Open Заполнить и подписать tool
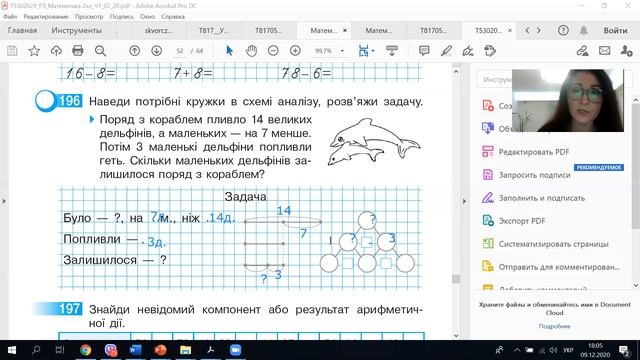The width and height of the screenshot is (640, 360). tap(533, 198)
